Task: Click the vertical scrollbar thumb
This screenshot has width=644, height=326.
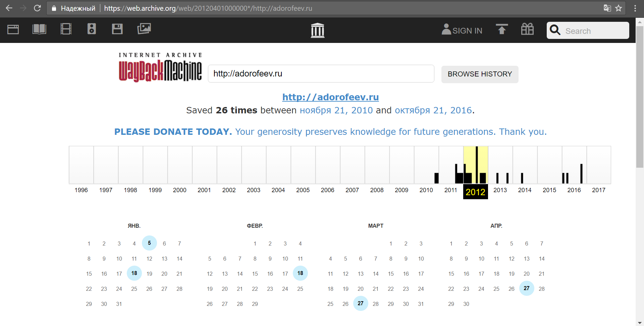Action: (x=640, y=97)
